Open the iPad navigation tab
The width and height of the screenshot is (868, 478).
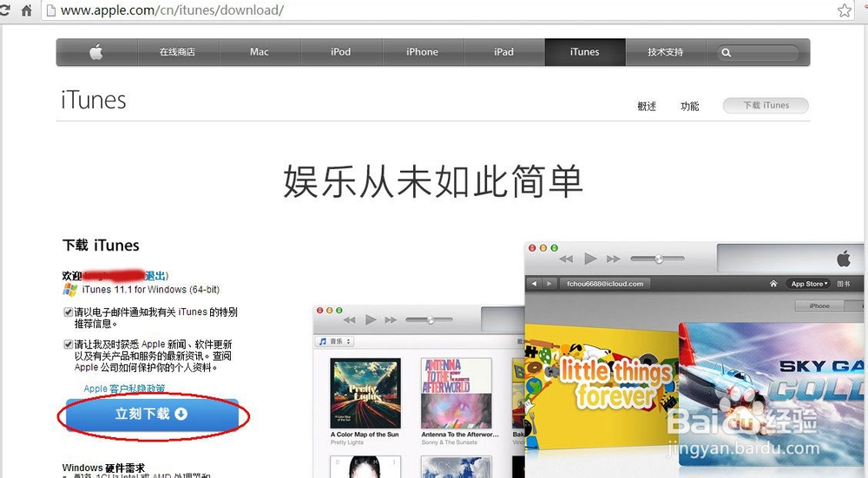(x=503, y=52)
